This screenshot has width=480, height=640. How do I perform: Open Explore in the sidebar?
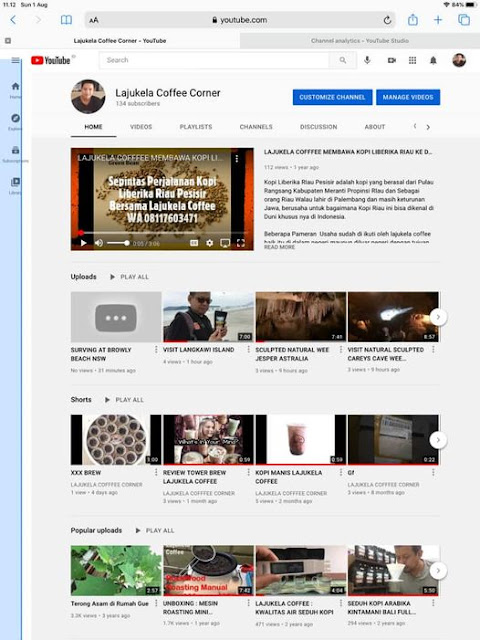(x=16, y=122)
